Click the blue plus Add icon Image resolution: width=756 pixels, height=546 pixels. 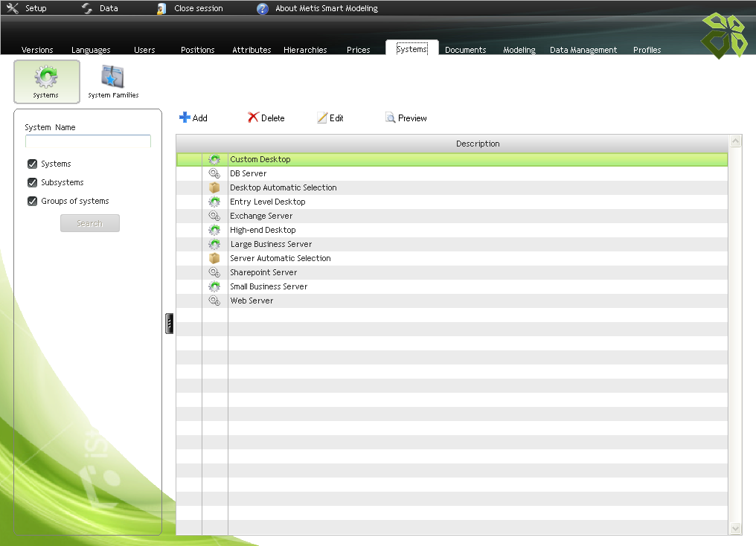pos(185,117)
